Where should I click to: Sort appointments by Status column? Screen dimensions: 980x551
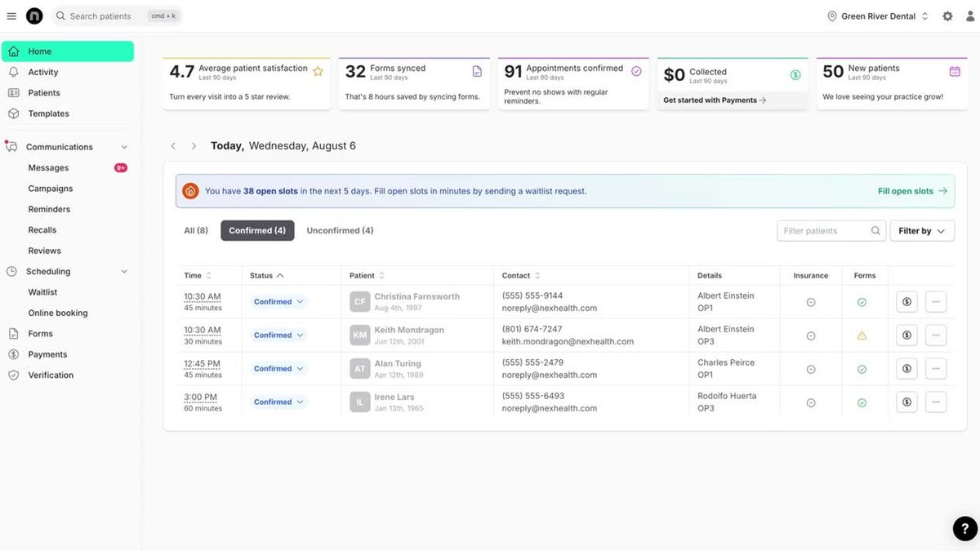click(x=267, y=276)
